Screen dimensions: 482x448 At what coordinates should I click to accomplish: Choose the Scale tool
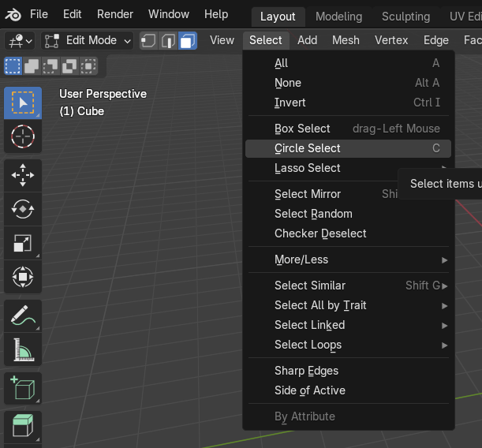tap(23, 243)
